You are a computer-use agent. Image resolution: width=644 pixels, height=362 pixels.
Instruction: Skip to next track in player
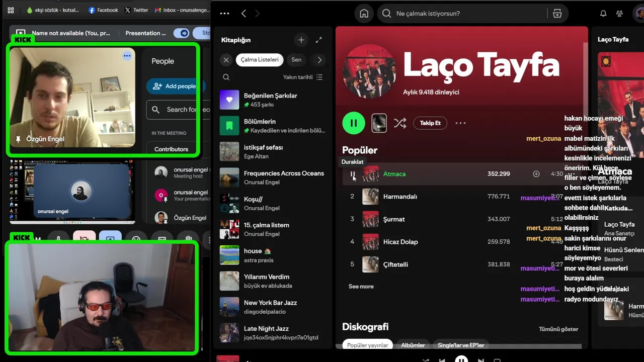point(480,360)
